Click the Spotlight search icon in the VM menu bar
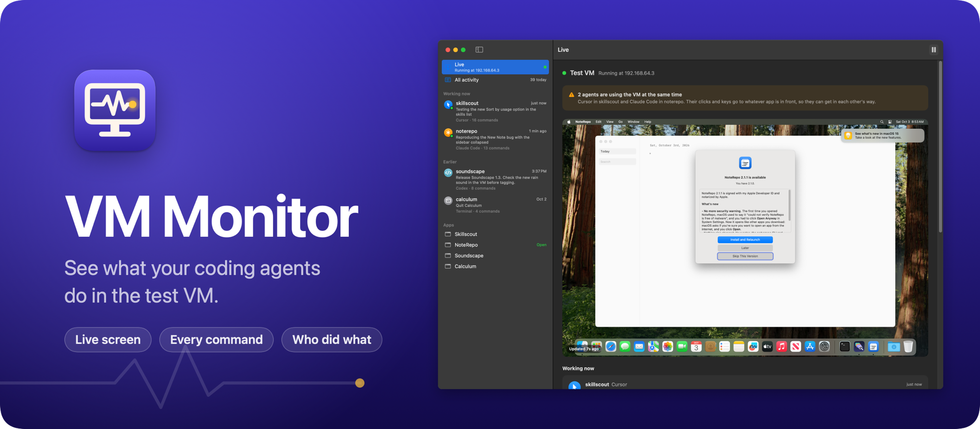Screen dimensions: 980x429 tap(882, 122)
